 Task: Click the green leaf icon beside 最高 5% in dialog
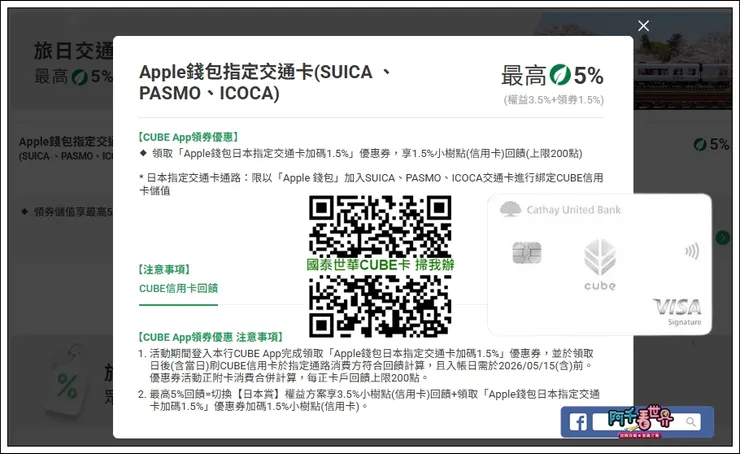click(x=560, y=75)
